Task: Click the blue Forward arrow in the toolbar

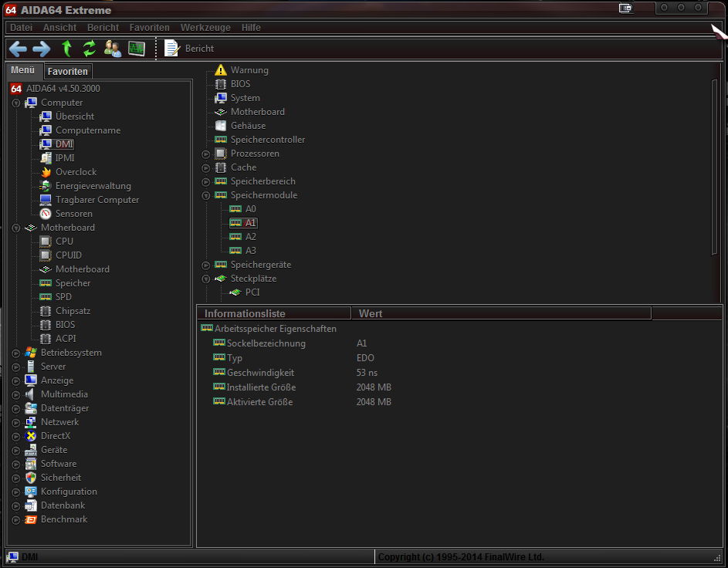Action: point(42,49)
